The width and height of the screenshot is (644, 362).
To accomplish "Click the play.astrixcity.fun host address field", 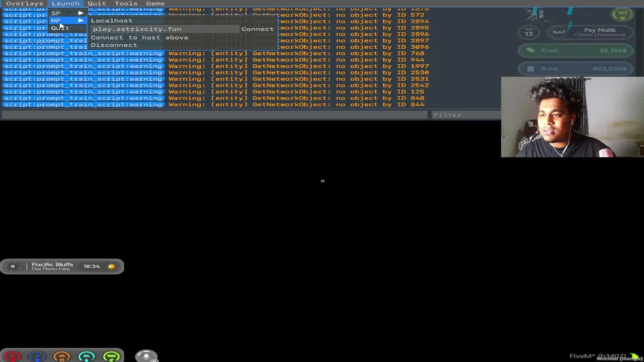I will (x=165, y=29).
